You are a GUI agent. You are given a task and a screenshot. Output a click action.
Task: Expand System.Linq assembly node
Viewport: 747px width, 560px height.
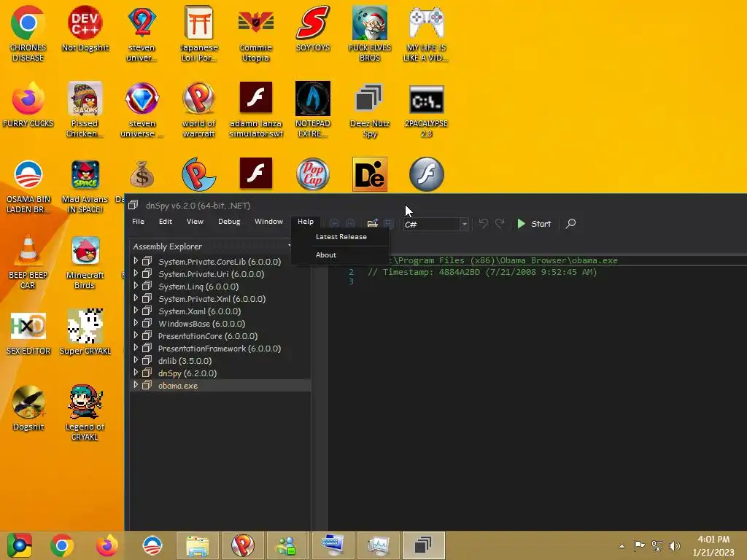coord(136,286)
